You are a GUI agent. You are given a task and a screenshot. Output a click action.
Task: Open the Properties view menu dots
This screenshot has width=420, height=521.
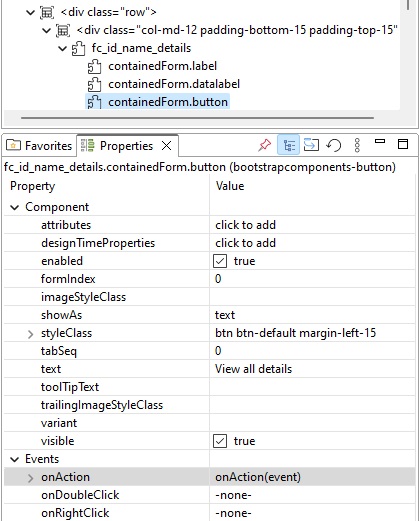(x=357, y=145)
